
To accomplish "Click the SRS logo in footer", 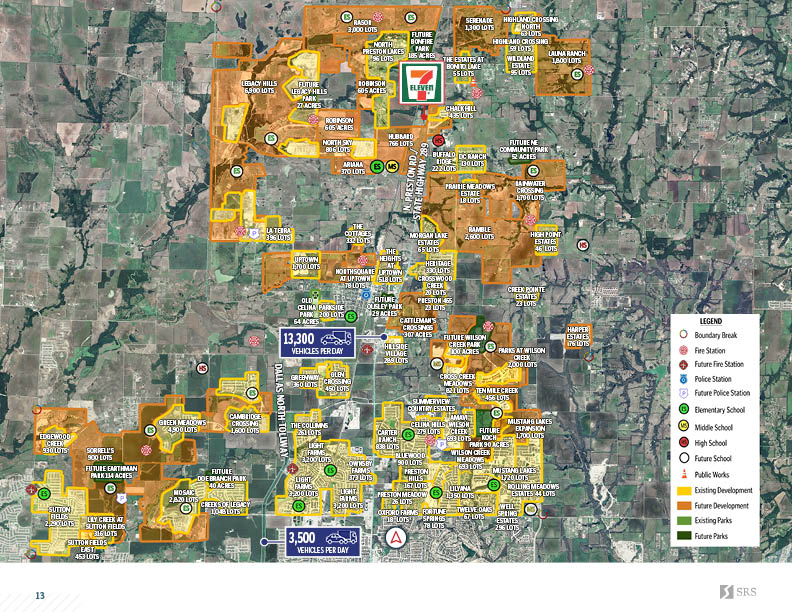I will (x=738, y=591).
